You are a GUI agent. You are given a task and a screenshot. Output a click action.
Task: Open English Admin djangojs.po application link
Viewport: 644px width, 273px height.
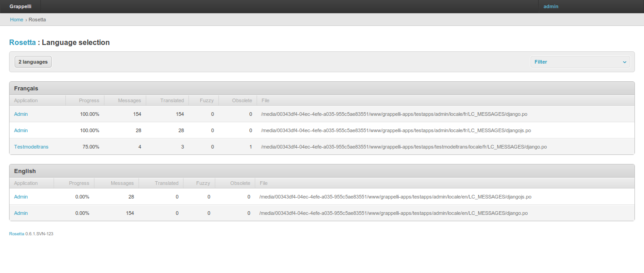tap(21, 197)
